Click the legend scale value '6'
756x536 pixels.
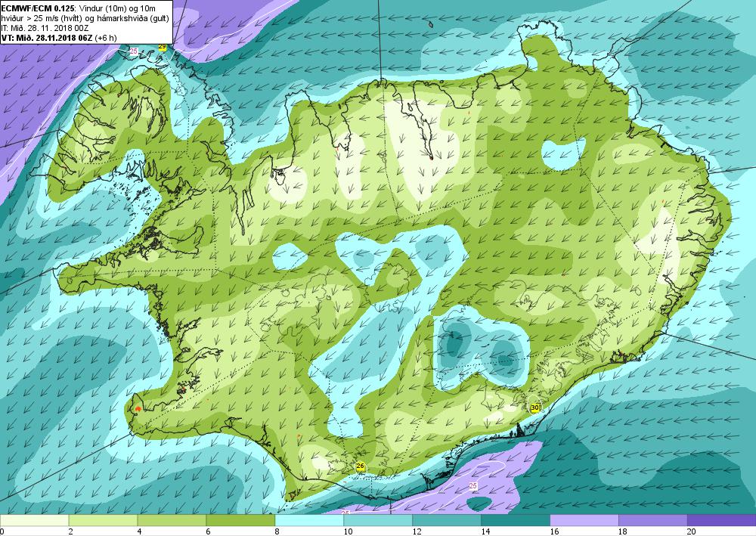pos(209,531)
